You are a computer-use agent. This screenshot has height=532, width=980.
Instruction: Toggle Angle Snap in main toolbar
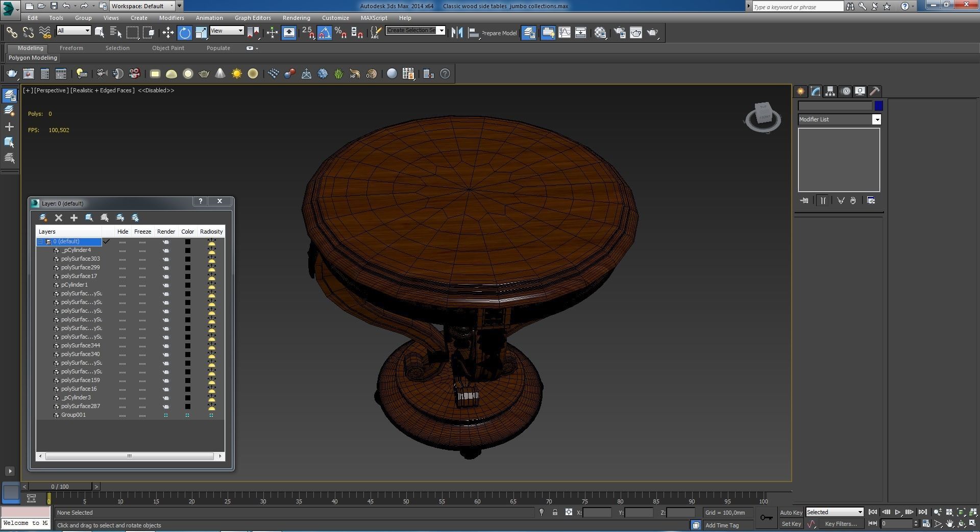pos(325,33)
